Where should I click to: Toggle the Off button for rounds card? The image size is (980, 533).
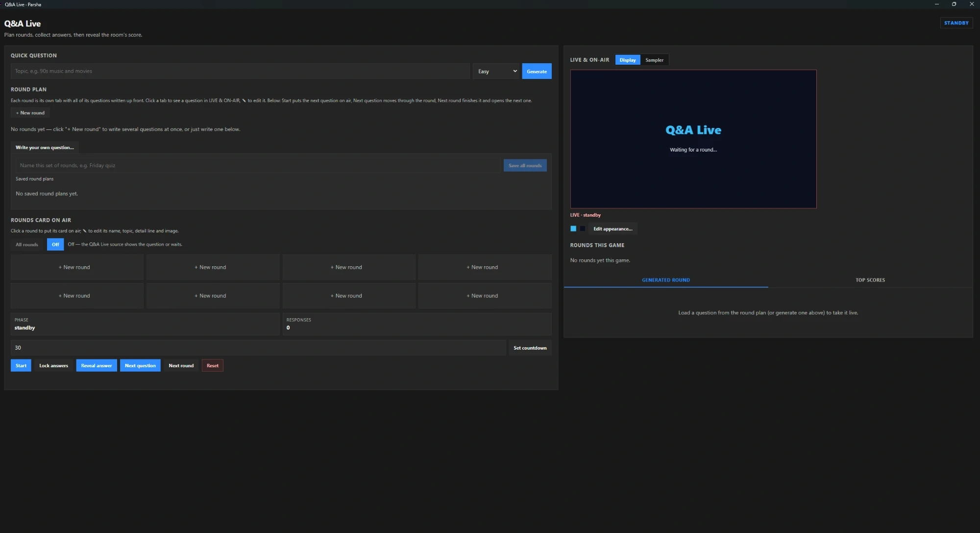point(55,244)
